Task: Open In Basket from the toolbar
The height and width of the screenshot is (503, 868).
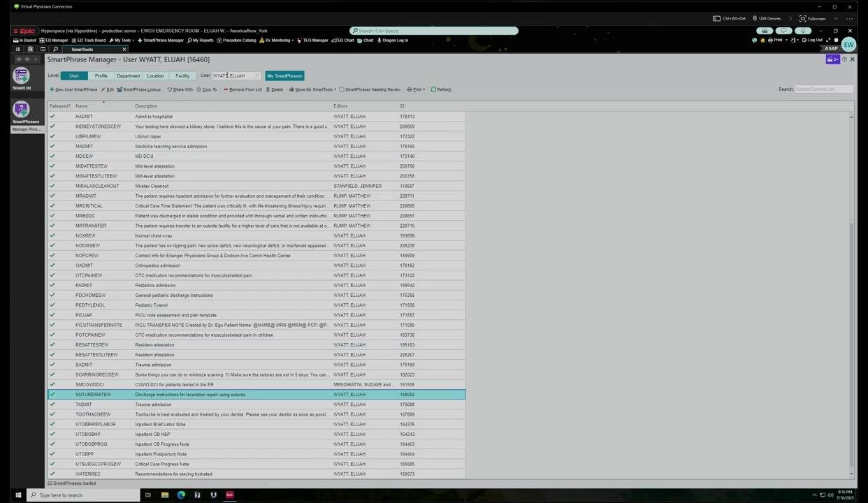Action: click(x=25, y=41)
